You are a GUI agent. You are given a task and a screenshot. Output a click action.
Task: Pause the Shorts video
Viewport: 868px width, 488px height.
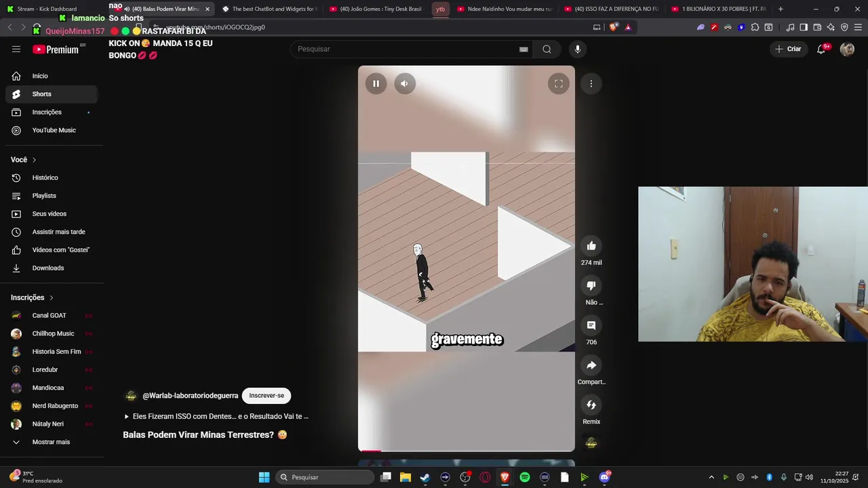[x=376, y=83]
